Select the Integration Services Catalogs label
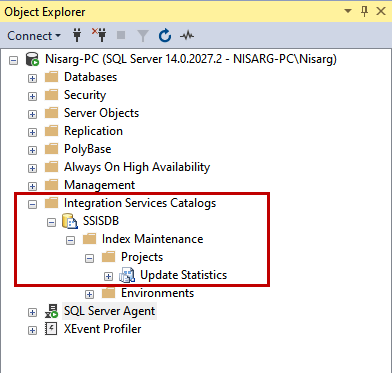This screenshot has height=373, width=392. coord(140,203)
